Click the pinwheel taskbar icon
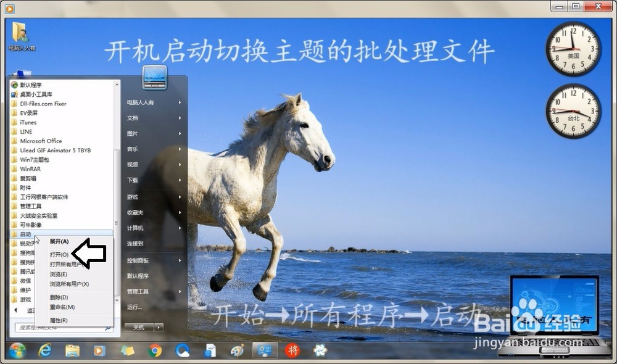This screenshot has width=617, height=364. pos(320,350)
